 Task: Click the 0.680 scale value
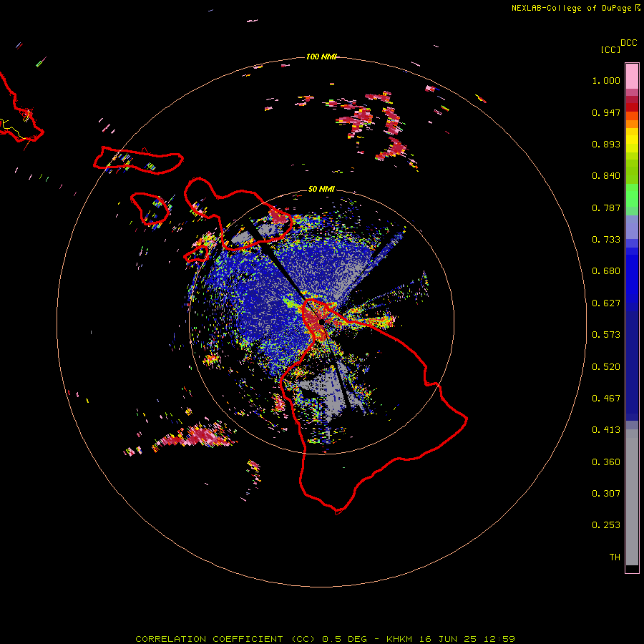pos(606,271)
